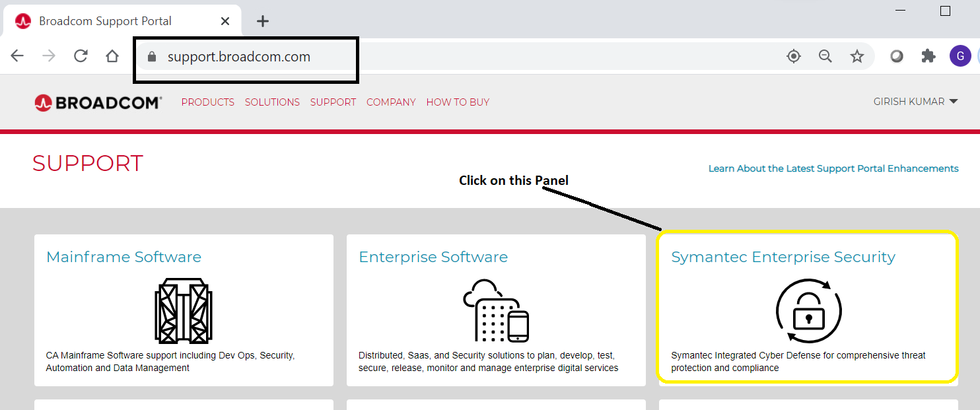Click the Mainframe Software server icon

pos(184,310)
